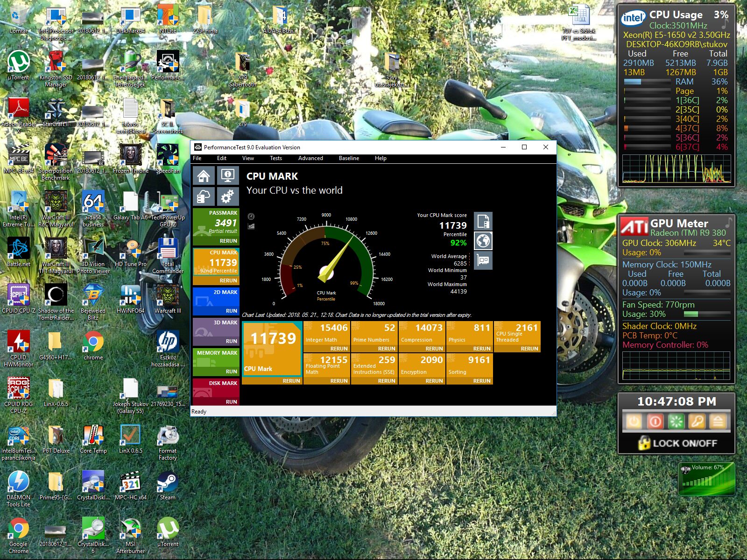Open the system information monitor icon
The image size is (747, 560).
coord(228,176)
